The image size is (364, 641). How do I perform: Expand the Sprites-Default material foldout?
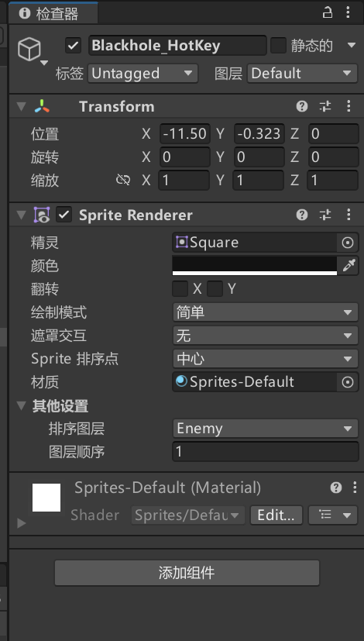21,523
